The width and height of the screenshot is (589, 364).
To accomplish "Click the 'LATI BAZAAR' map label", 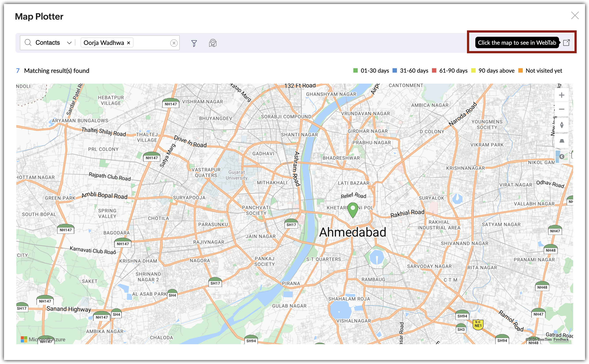I will tap(353, 183).
